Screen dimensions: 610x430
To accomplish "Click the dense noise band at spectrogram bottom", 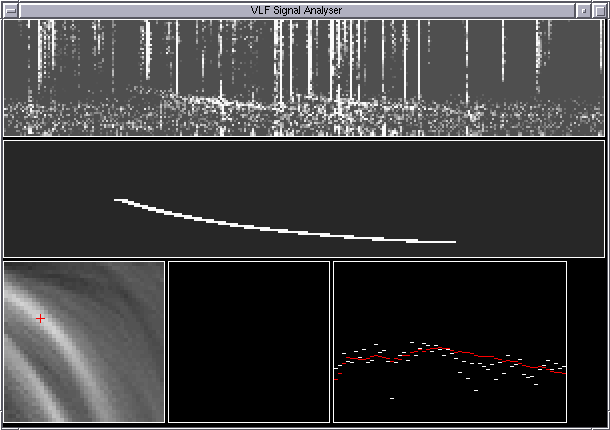I will [x=300, y=124].
